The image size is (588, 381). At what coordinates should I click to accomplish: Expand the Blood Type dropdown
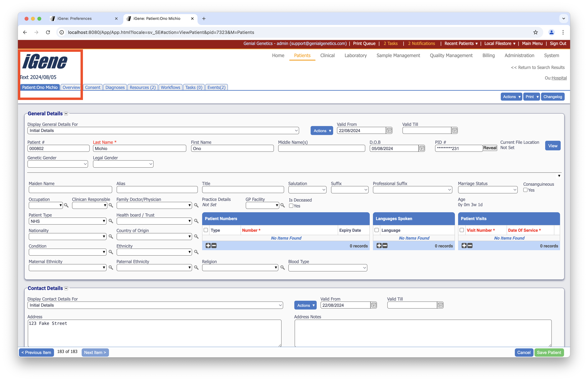click(327, 268)
